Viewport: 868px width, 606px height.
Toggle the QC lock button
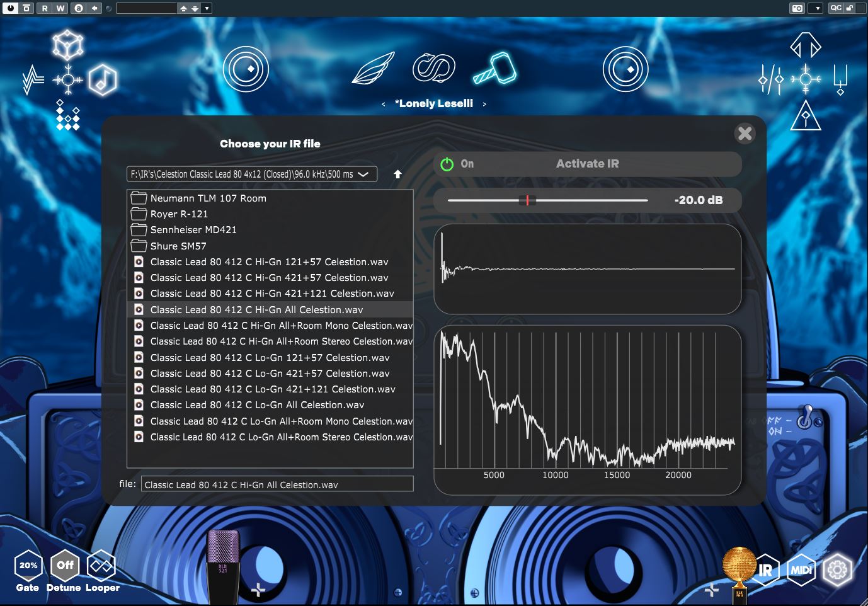[x=850, y=8]
